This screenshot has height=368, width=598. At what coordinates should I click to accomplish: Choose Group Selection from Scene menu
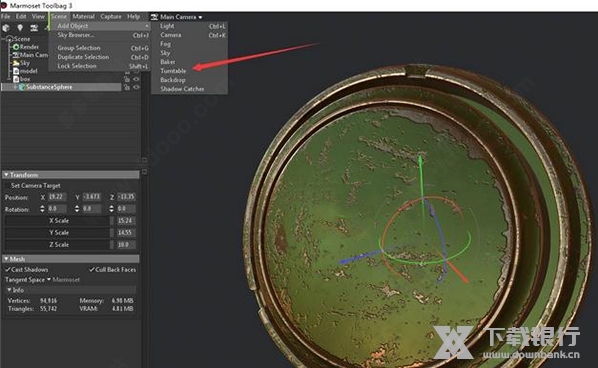(x=100, y=48)
